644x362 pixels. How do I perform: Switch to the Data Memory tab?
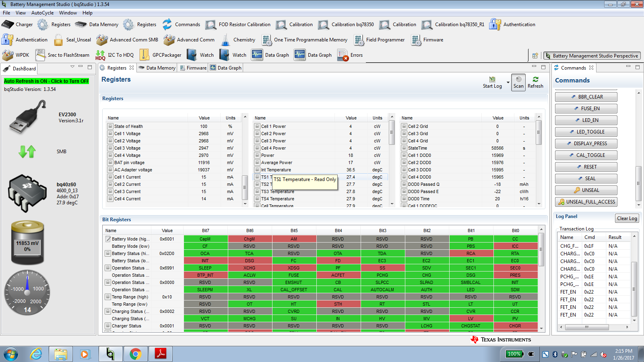tap(157, 68)
